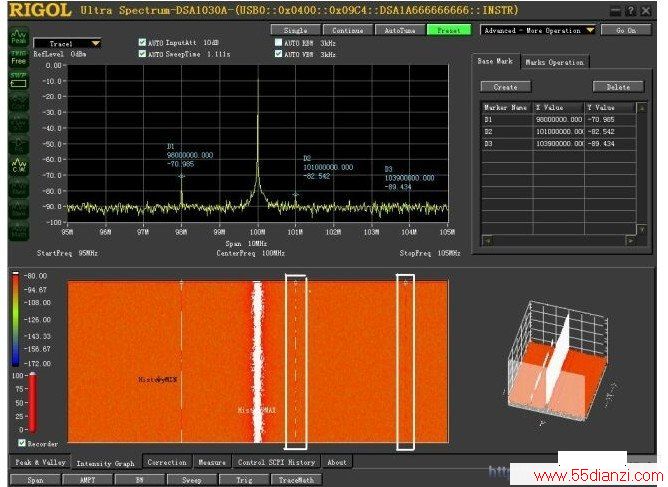Viewport: 668px width, 487px height.
Task: Select marker D2 row in table
Action: point(559,132)
